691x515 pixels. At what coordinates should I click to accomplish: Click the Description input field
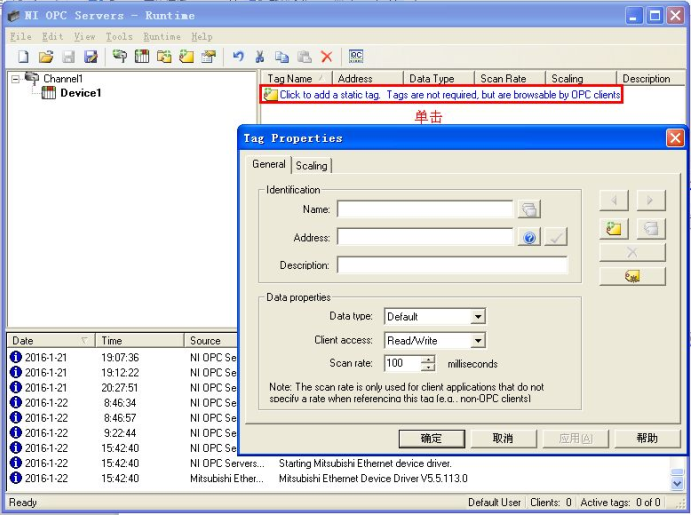[453, 265]
